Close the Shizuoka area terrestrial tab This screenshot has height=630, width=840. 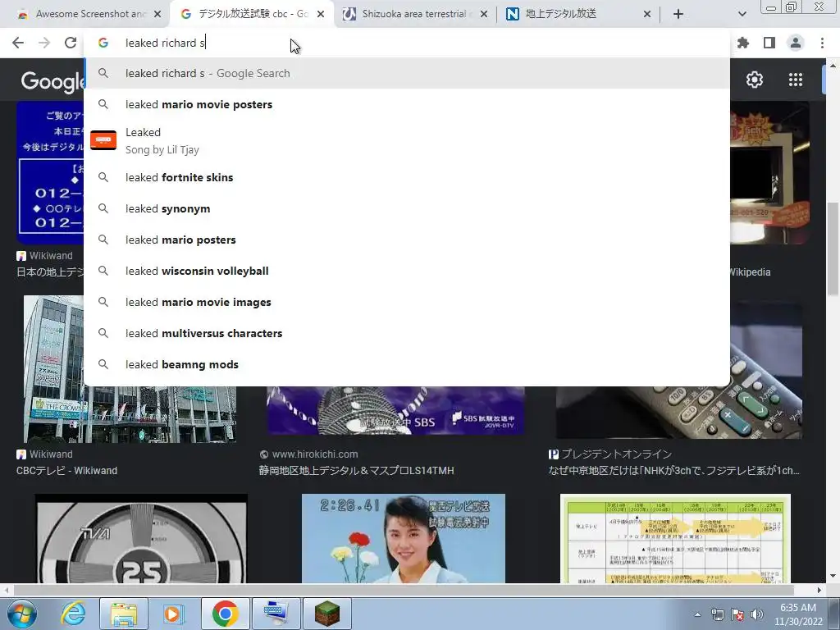(x=484, y=15)
